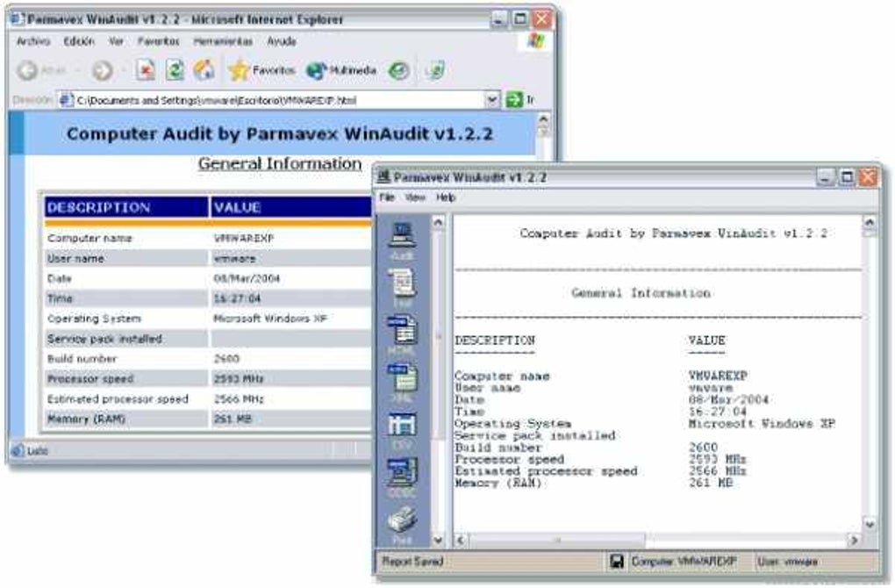Open the Favoritos star toolbar button

point(261,70)
